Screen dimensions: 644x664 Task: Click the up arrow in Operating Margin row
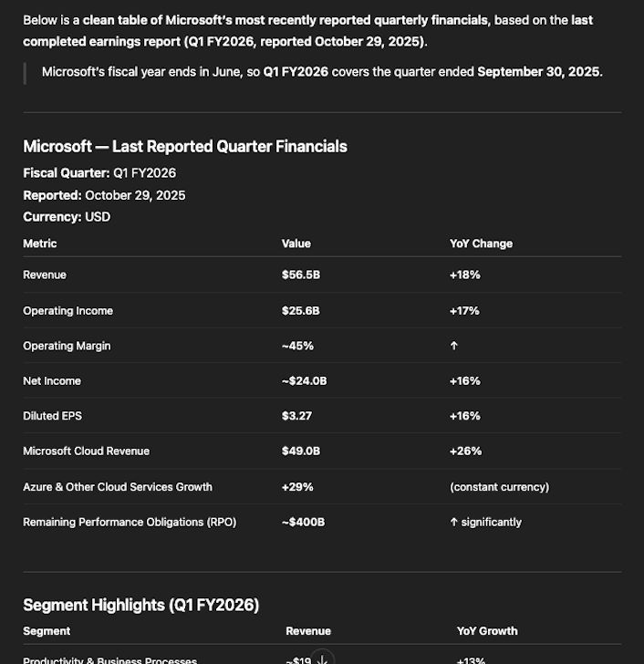click(x=454, y=346)
